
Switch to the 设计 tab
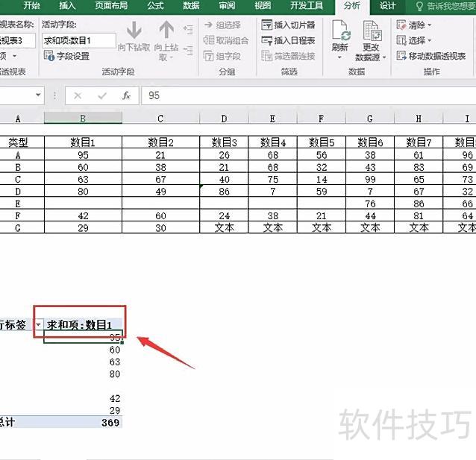[x=387, y=5]
